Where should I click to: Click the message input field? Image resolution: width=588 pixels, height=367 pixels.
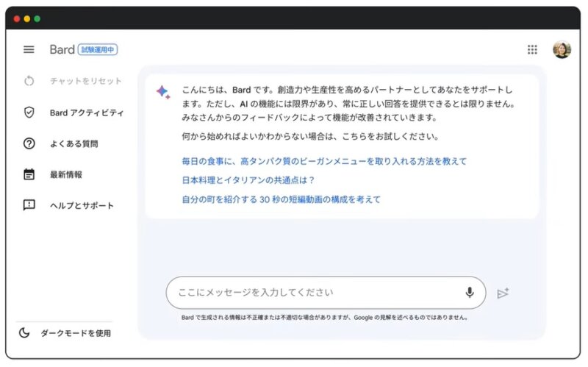[x=326, y=293]
